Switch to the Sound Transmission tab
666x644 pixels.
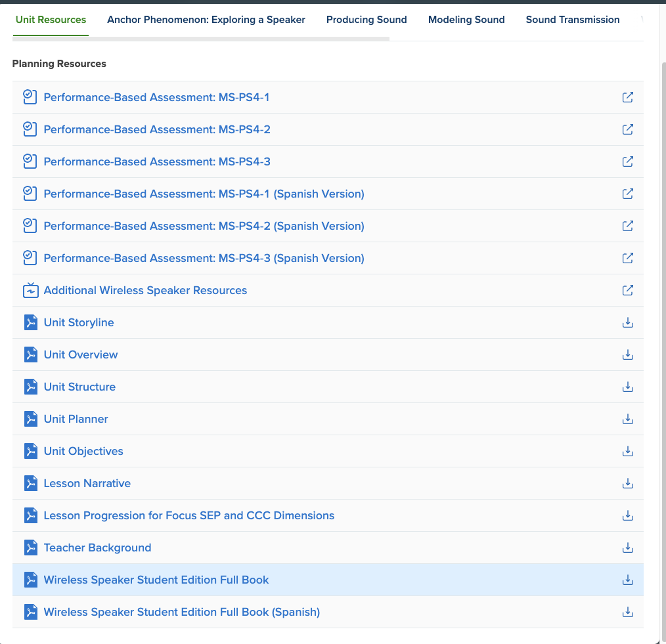point(573,20)
